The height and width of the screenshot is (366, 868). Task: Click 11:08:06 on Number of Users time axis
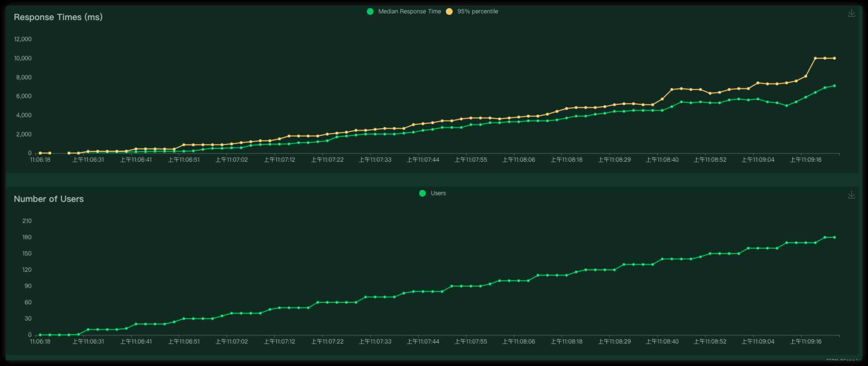(519, 341)
